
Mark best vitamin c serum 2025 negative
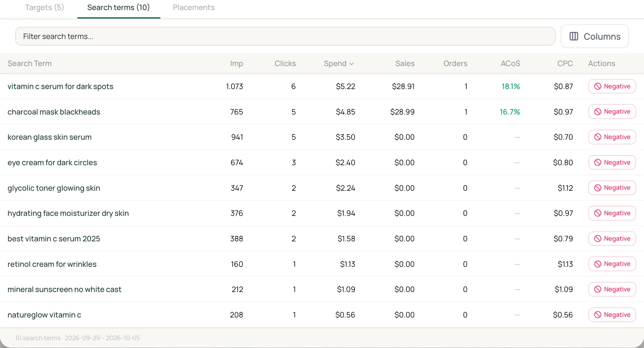tap(612, 238)
